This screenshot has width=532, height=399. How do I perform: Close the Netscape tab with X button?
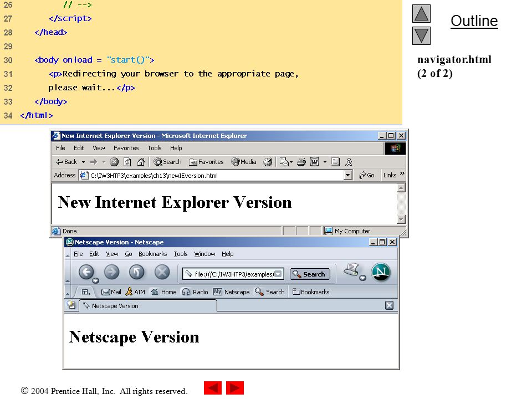[x=390, y=305]
